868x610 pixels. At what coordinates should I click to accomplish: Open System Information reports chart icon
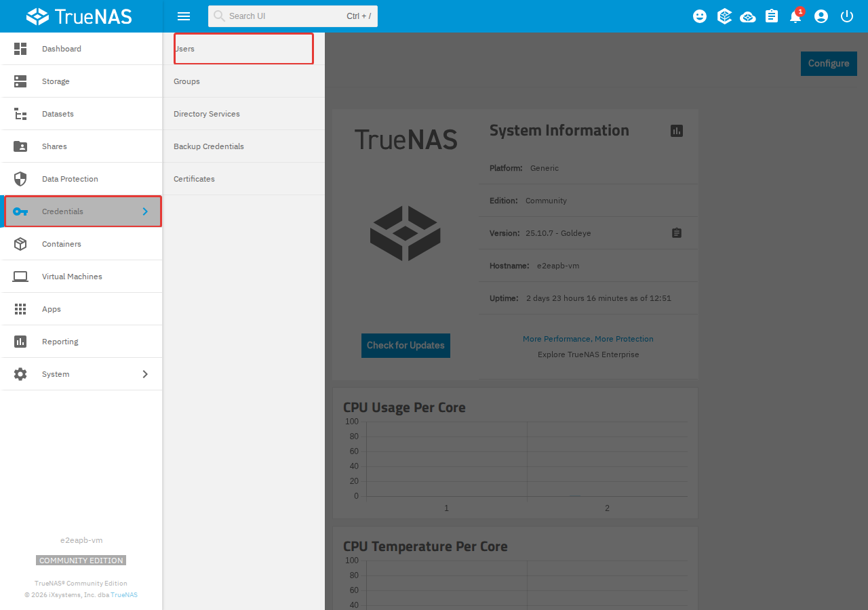677,131
